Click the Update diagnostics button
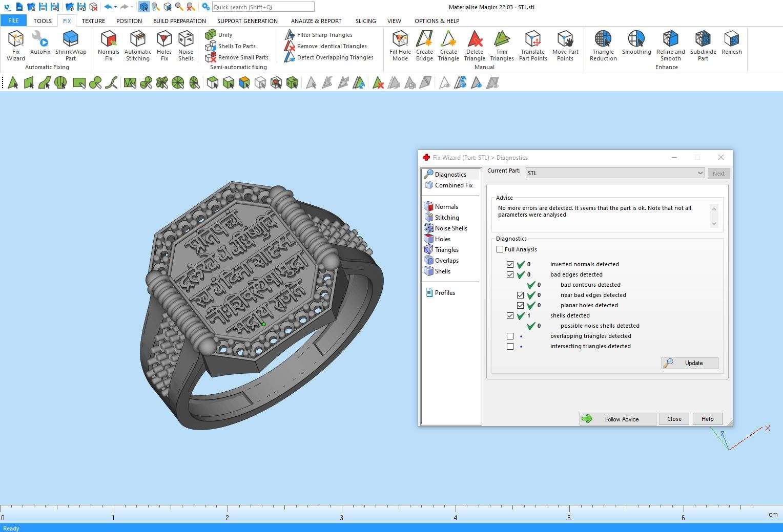This screenshot has width=783, height=532. [689, 363]
